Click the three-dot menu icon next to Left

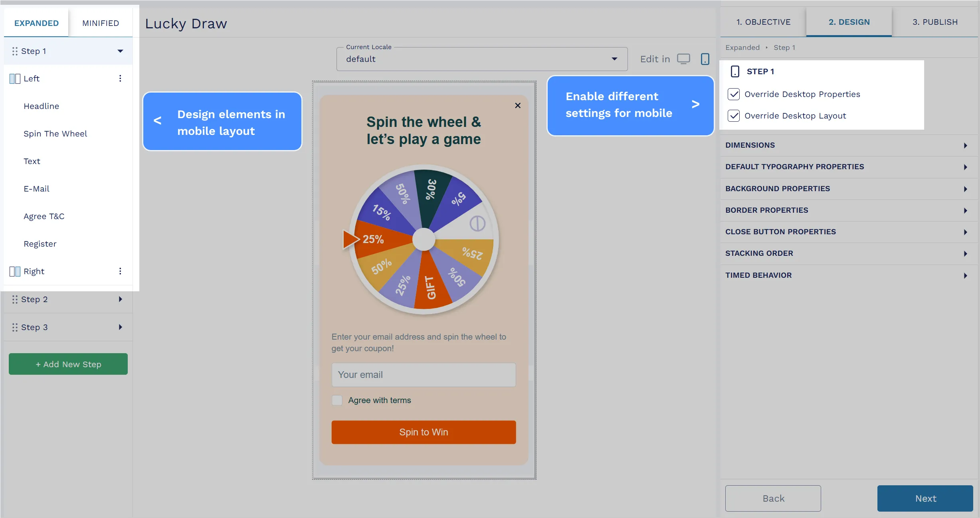(x=120, y=79)
